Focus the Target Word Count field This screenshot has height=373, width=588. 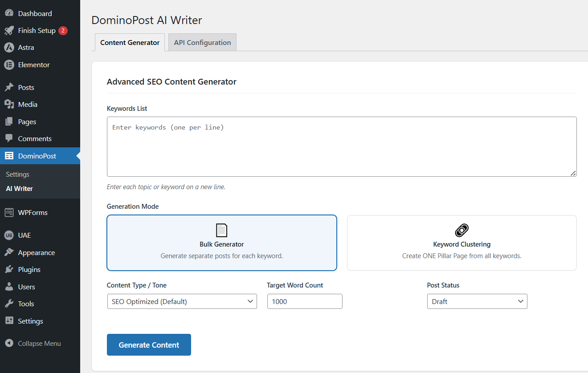coord(304,301)
